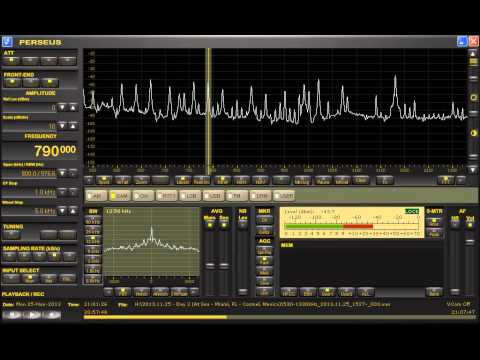Image resolution: width=480 pixels, height=360 pixels.
Task: Switch display to WFall waterfall view
Action: pos(122,180)
